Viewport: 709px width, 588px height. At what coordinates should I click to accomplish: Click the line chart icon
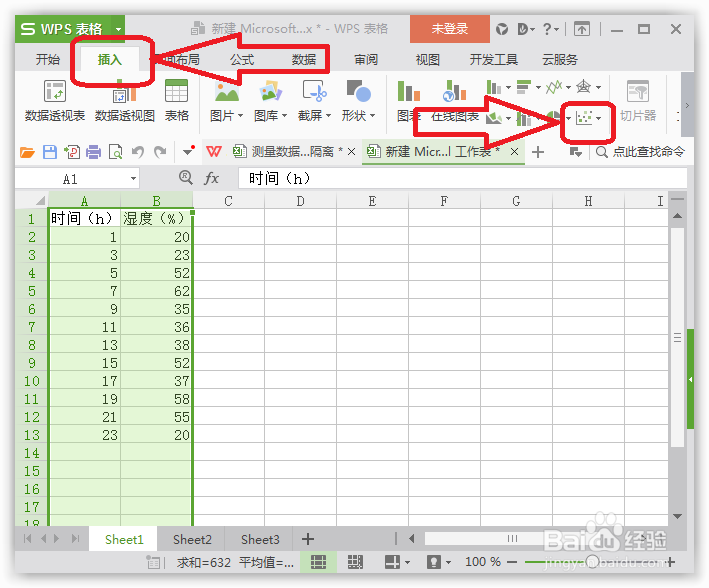[x=554, y=87]
